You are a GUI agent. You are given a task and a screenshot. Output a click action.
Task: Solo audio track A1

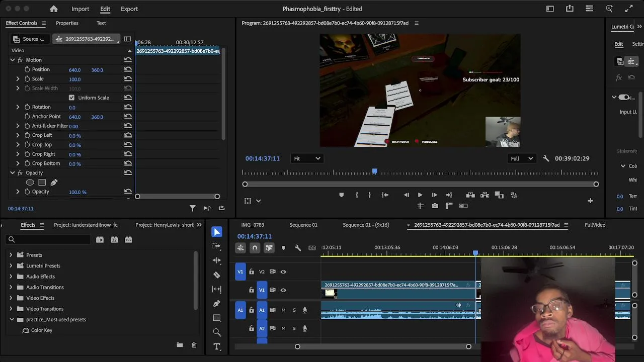(294, 310)
